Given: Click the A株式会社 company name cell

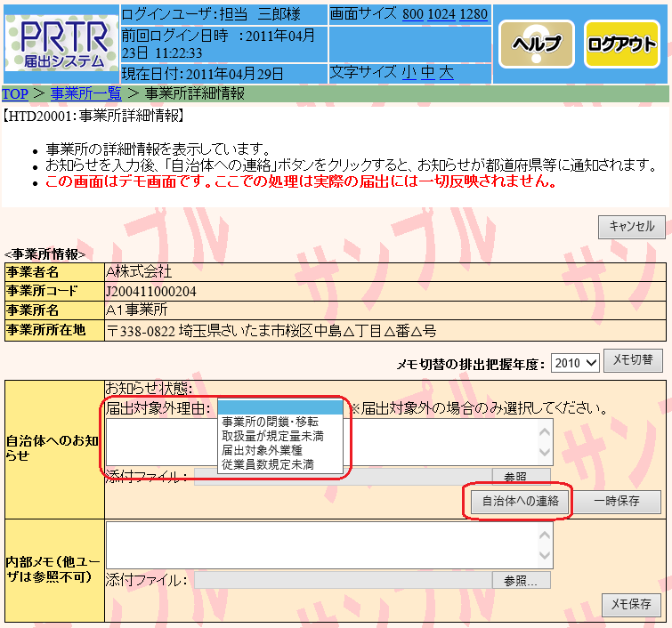Looking at the screenshot, I should (x=385, y=271).
